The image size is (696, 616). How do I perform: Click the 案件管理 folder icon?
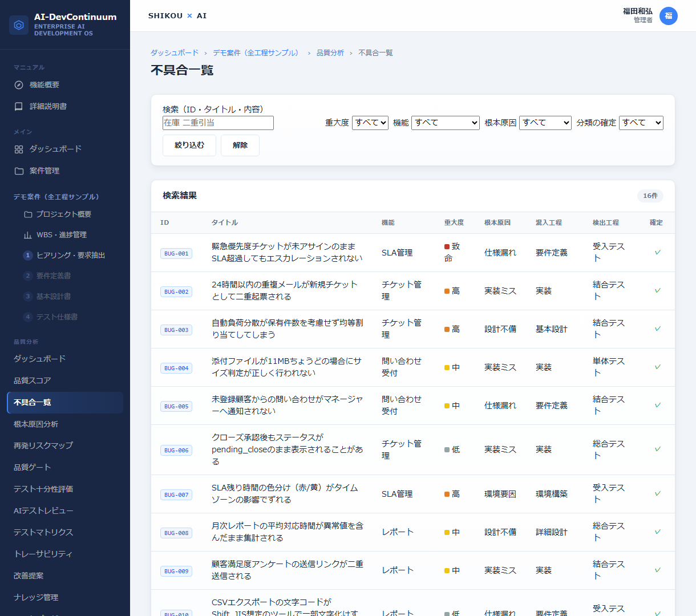pos(19,171)
